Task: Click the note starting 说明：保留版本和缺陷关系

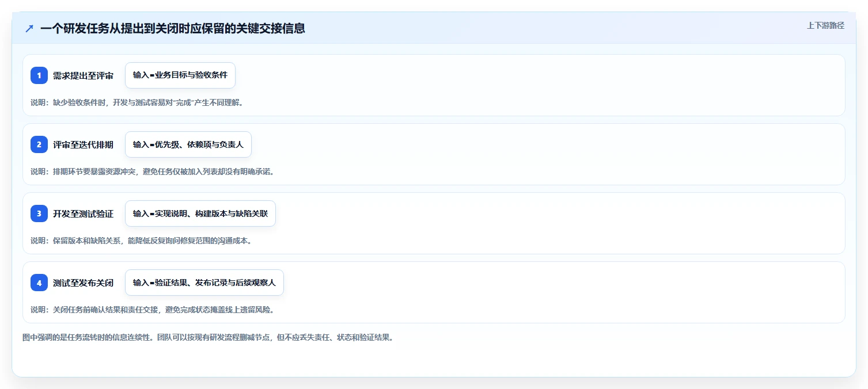Action: pos(141,241)
